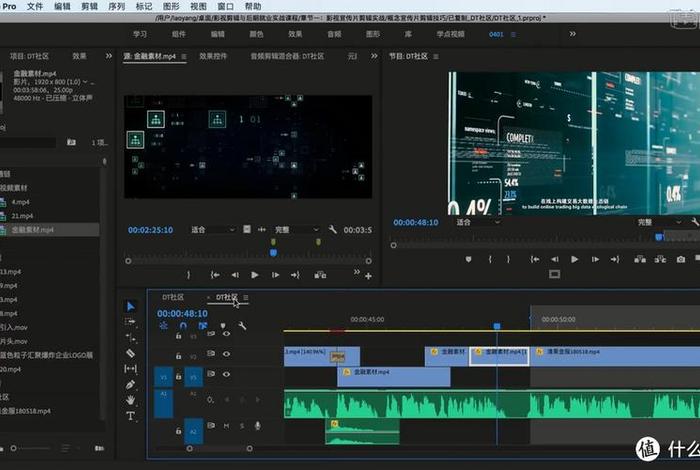Switch to the 颜色 workspace
This screenshot has width=700, height=470.
click(x=254, y=34)
